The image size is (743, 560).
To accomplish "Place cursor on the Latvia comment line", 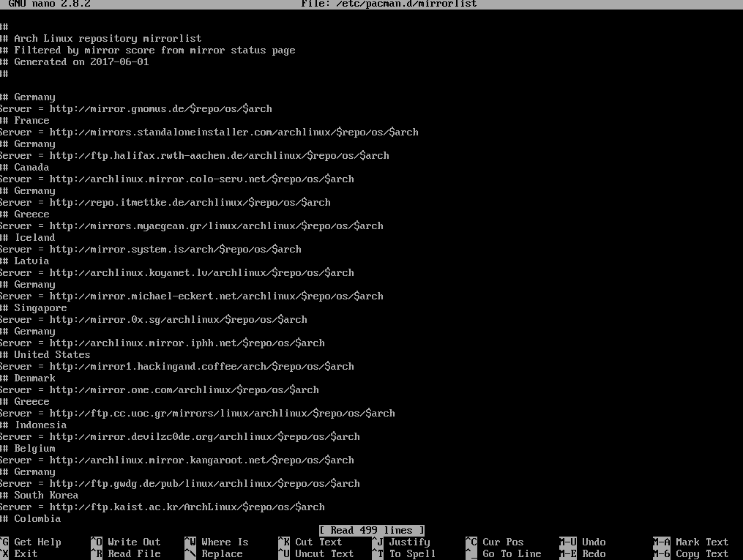I will (25, 261).
